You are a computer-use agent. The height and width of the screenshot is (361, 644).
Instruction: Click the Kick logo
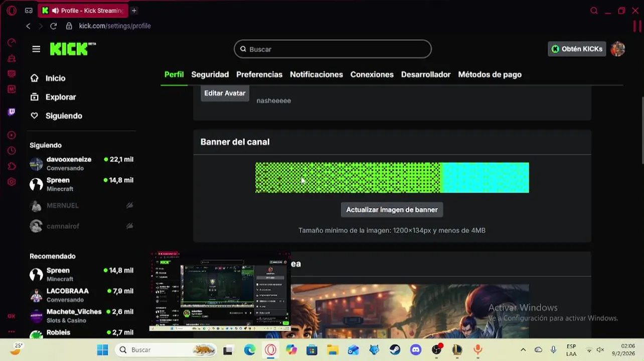[73, 49]
